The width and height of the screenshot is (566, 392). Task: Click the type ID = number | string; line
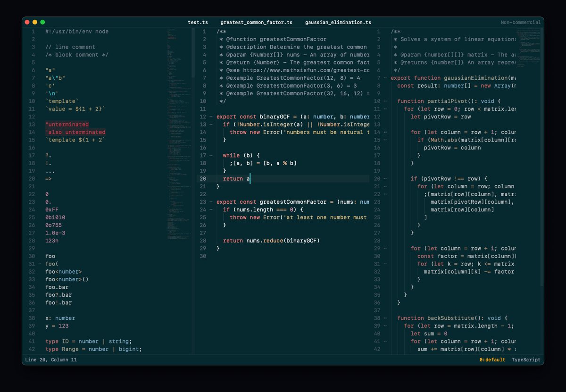[89, 342]
